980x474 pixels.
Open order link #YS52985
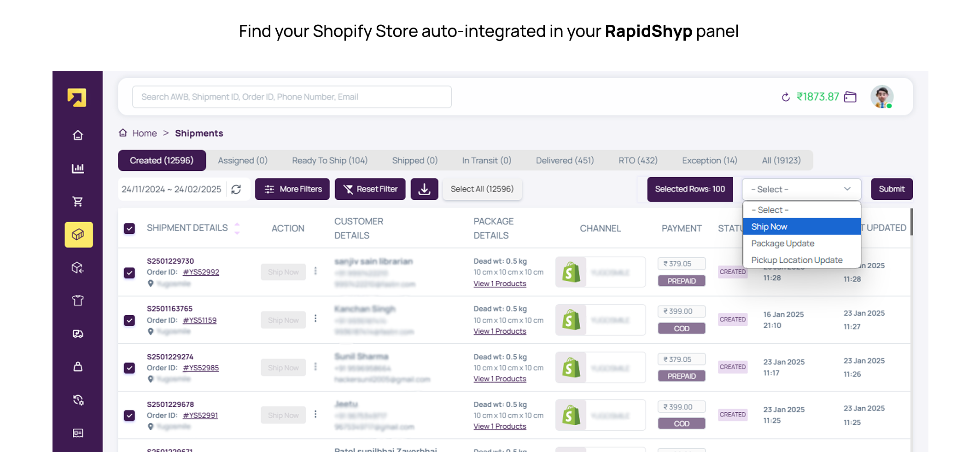[201, 368]
